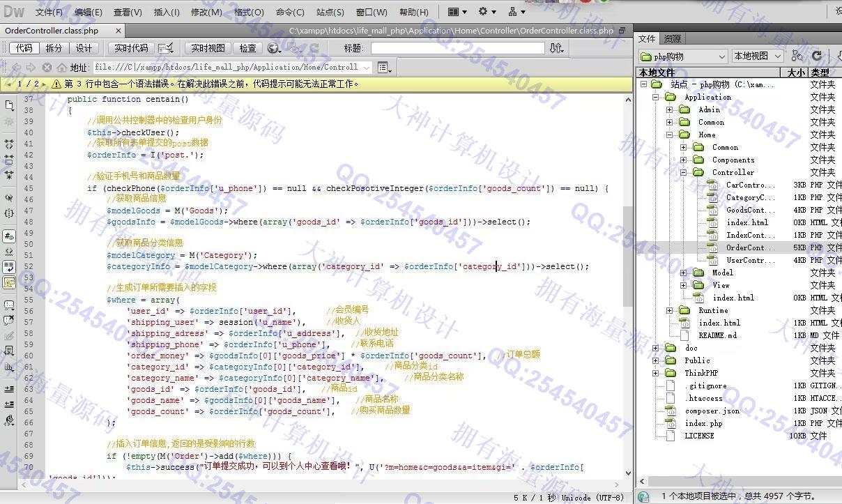This screenshot has width=842, height=504.
Task: Click the Apply Comment icon
Action: pyautogui.click(x=9, y=305)
